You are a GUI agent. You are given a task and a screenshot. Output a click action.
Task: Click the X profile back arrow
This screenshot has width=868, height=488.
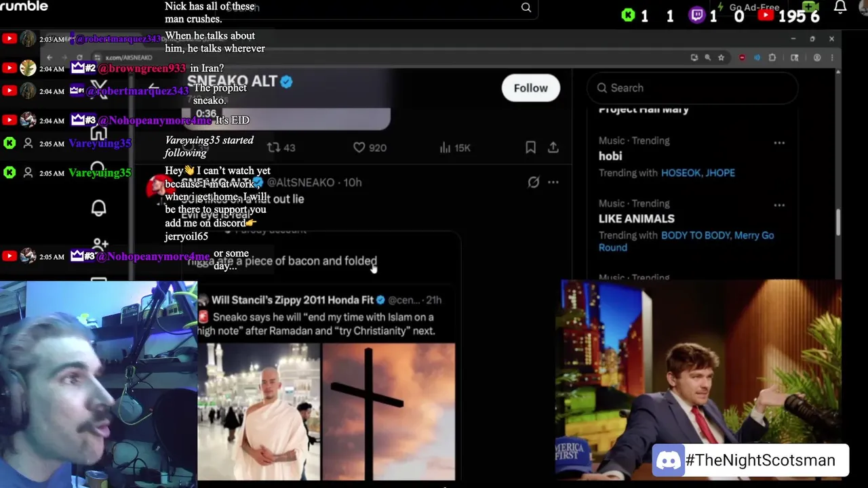pos(153,88)
